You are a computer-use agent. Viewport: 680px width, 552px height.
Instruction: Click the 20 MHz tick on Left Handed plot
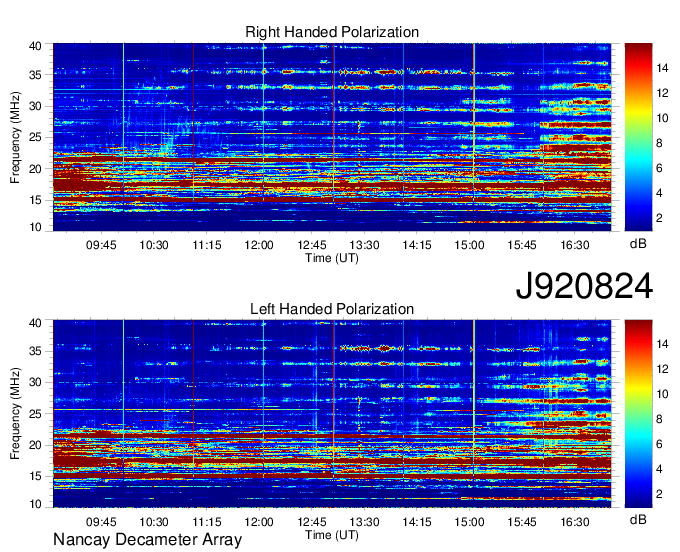(x=35, y=445)
